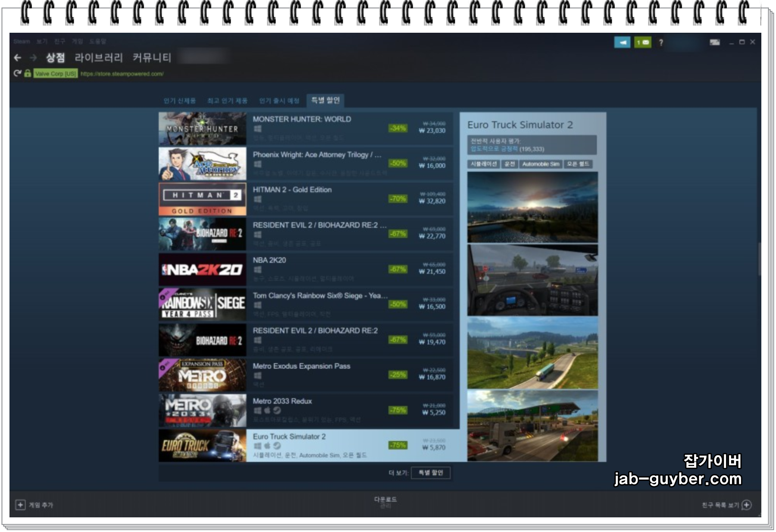Screen dimensions: 776x532
Task: Open the 친구 menu
Action: pos(59,41)
